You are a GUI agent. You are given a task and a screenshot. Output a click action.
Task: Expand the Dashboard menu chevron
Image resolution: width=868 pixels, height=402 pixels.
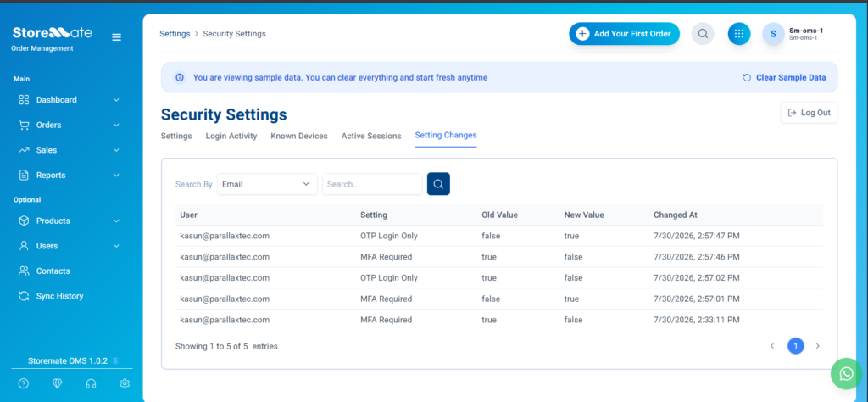click(116, 100)
